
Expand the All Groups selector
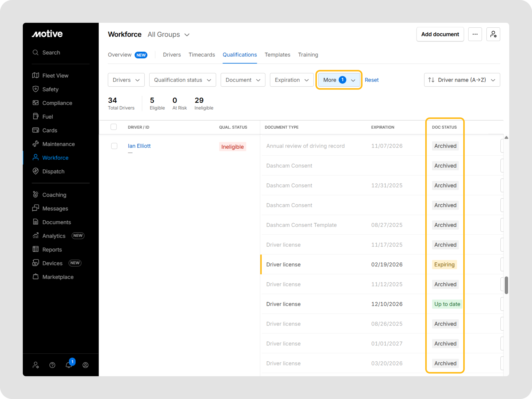pyautogui.click(x=168, y=35)
